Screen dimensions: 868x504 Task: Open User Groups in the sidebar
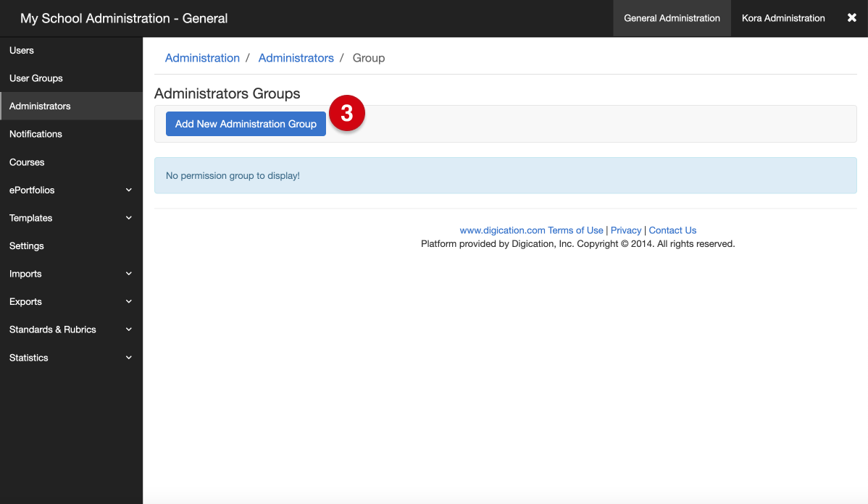pyautogui.click(x=36, y=78)
